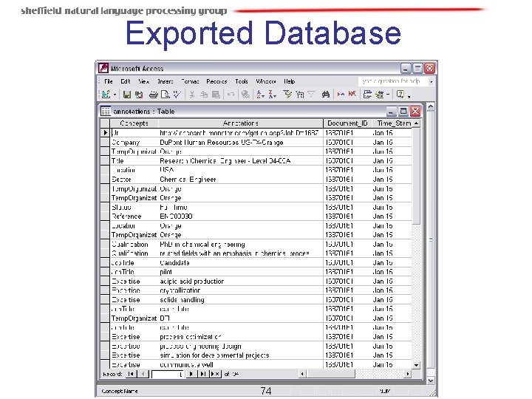Go to previous record navigation button
This screenshot has width=532, height=399.
143,374
